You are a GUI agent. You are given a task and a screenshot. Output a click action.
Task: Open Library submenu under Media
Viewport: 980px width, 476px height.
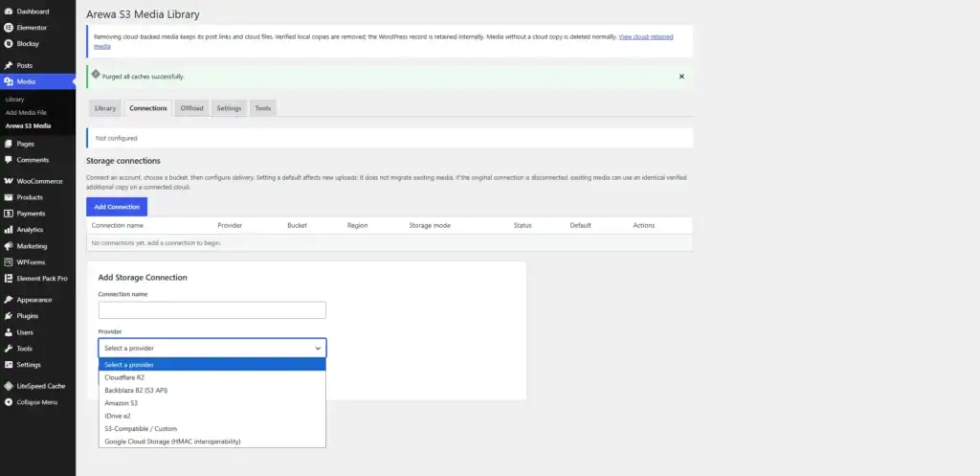(x=15, y=100)
